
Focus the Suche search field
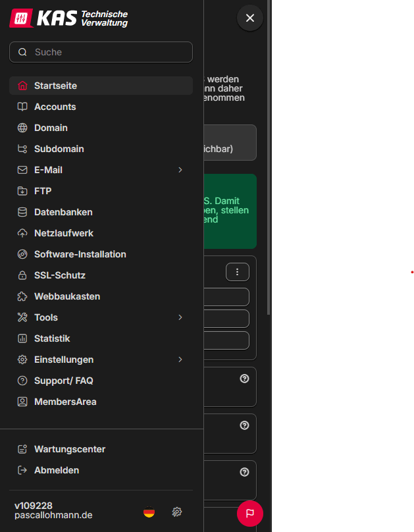(x=101, y=52)
